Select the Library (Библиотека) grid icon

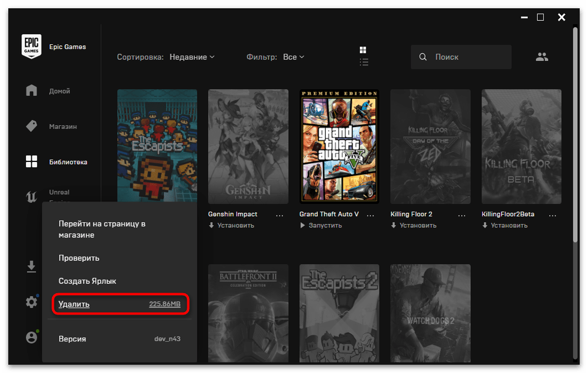[31, 162]
